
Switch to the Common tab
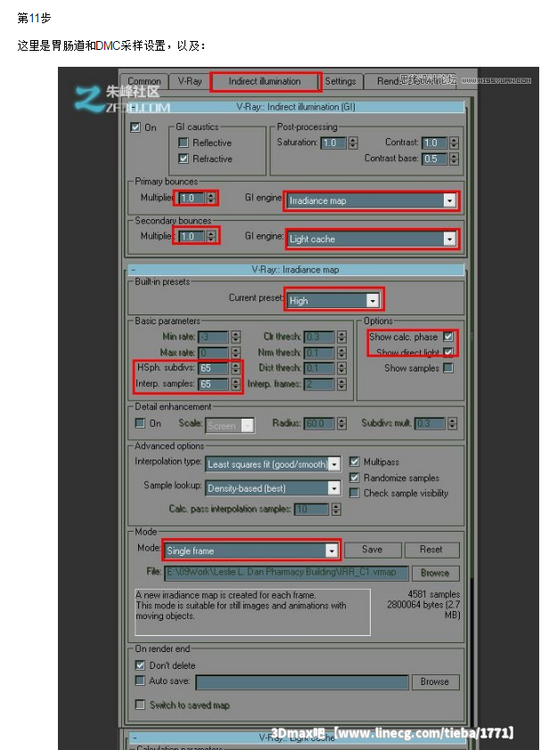coord(144,81)
